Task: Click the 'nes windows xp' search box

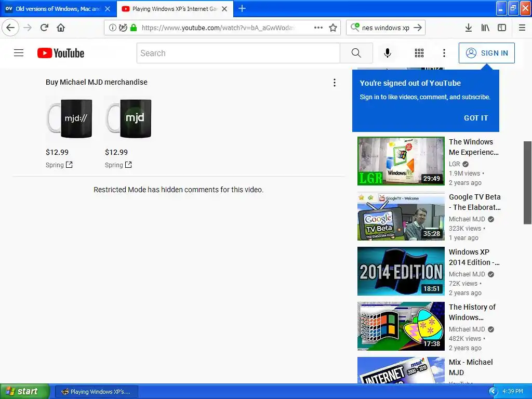Action: (x=385, y=28)
